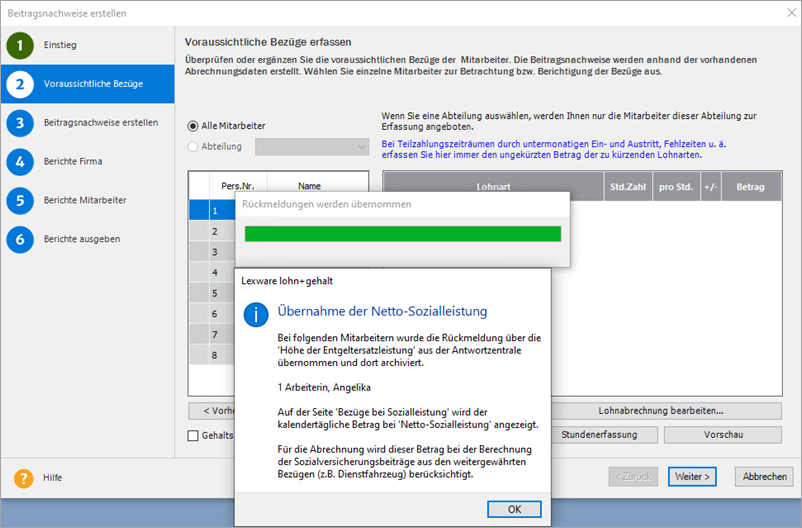
Task: Click the Abbrechen button
Action: click(764, 477)
